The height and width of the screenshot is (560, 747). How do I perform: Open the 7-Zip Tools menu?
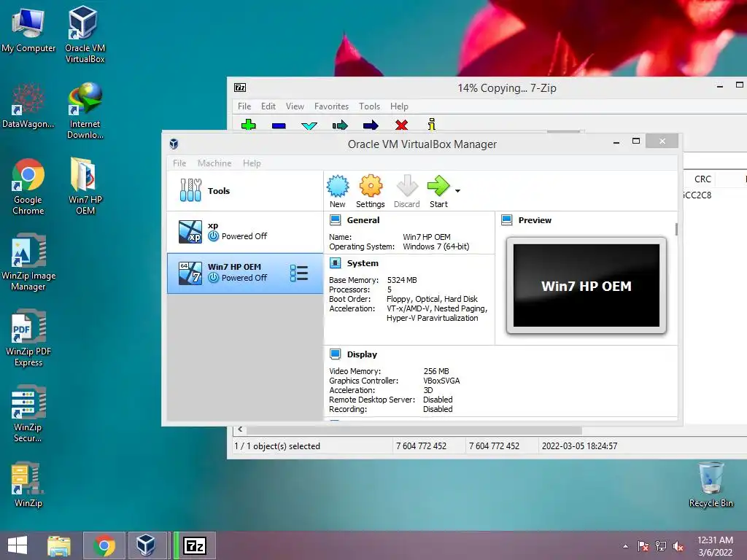pyautogui.click(x=369, y=106)
